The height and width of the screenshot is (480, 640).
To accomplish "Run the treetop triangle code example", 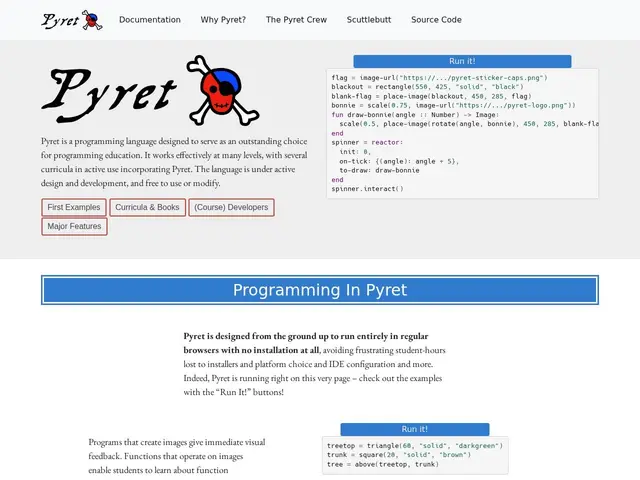I will 415,429.
